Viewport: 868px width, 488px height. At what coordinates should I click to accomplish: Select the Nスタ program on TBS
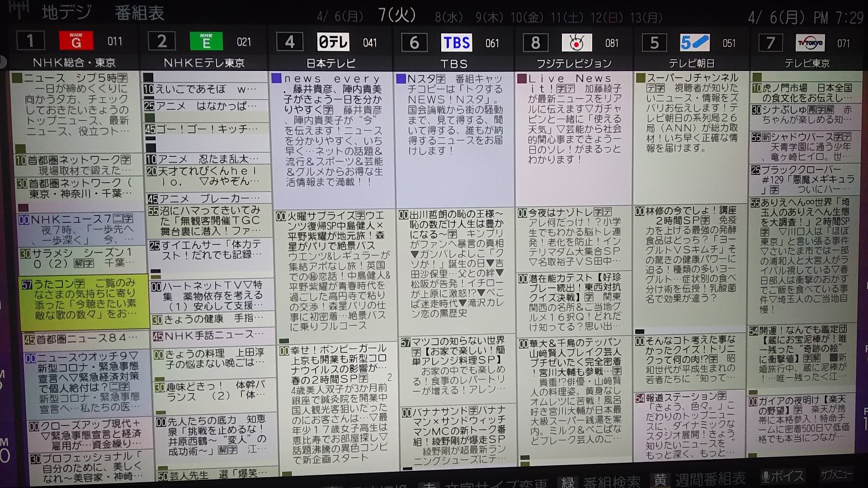click(x=454, y=139)
